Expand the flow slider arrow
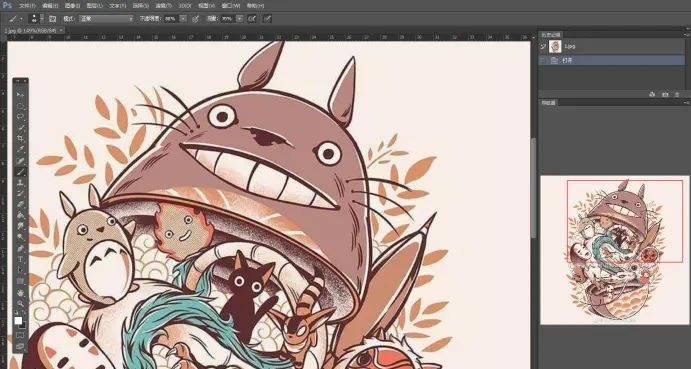Viewport: 691px width, 369px height. 239,19
